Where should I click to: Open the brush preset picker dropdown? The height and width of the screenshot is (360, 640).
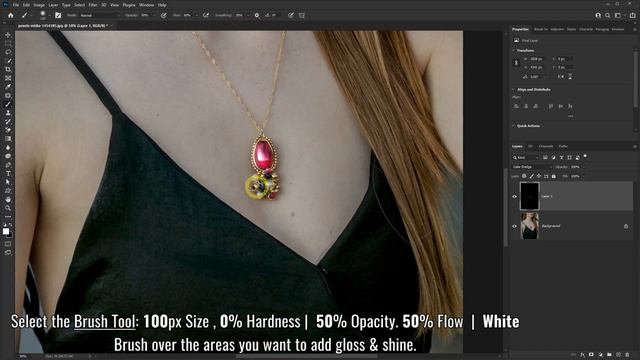pyautogui.click(x=49, y=16)
